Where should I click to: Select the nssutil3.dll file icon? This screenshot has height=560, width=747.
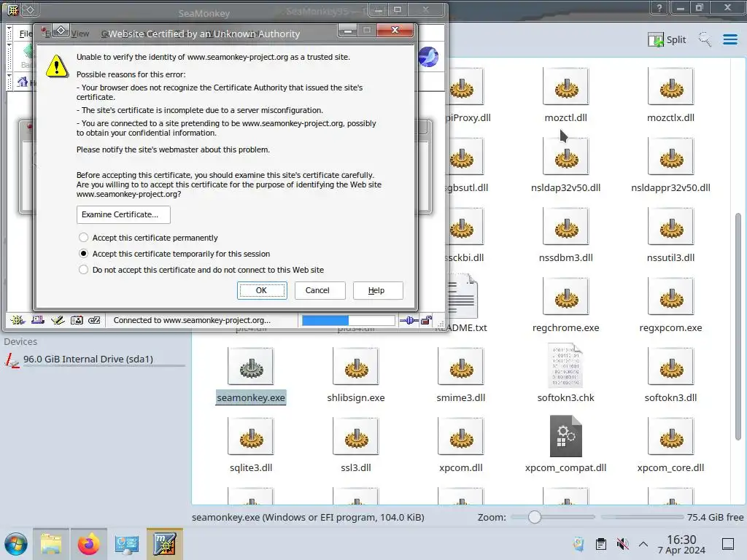click(x=671, y=227)
